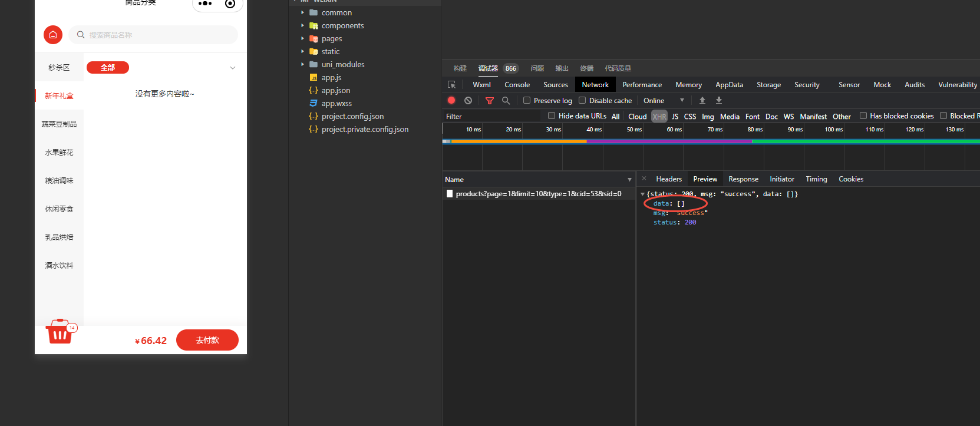Enable the Disable cache checkbox

(x=582, y=100)
